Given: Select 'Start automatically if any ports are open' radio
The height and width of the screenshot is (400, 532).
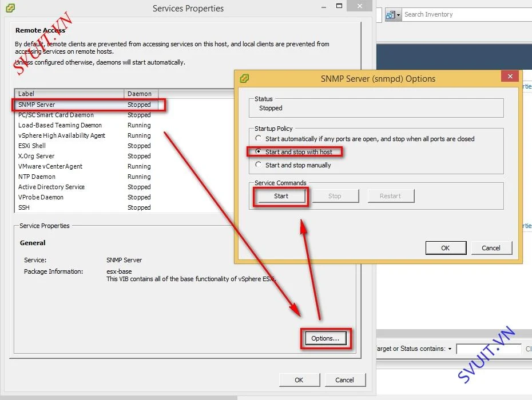Looking at the screenshot, I should [x=259, y=138].
